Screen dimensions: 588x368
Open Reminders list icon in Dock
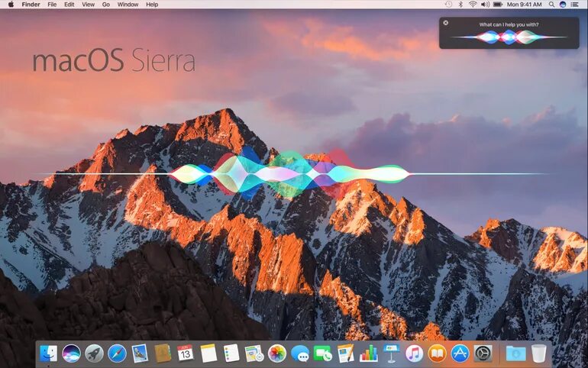point(231,353)
